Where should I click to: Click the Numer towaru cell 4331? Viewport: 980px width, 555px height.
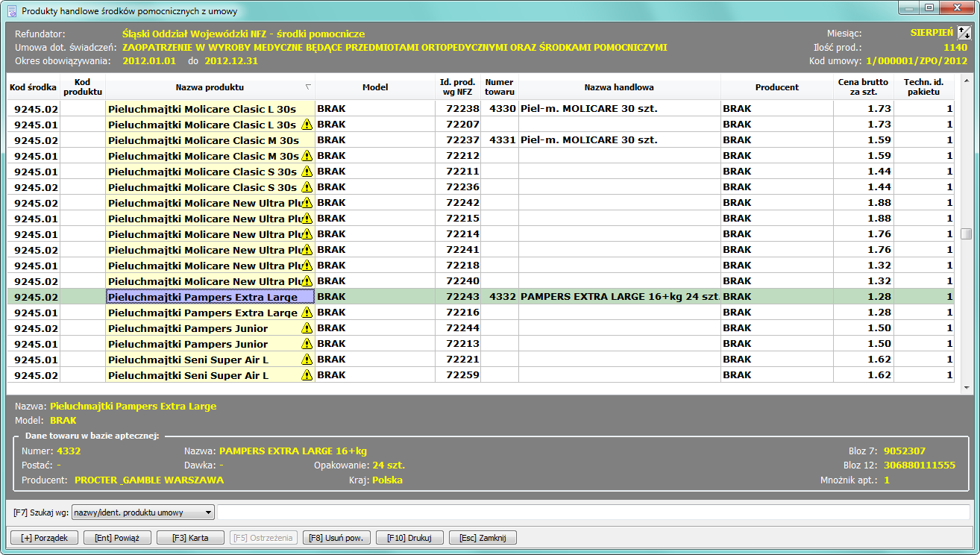(500, 140)
